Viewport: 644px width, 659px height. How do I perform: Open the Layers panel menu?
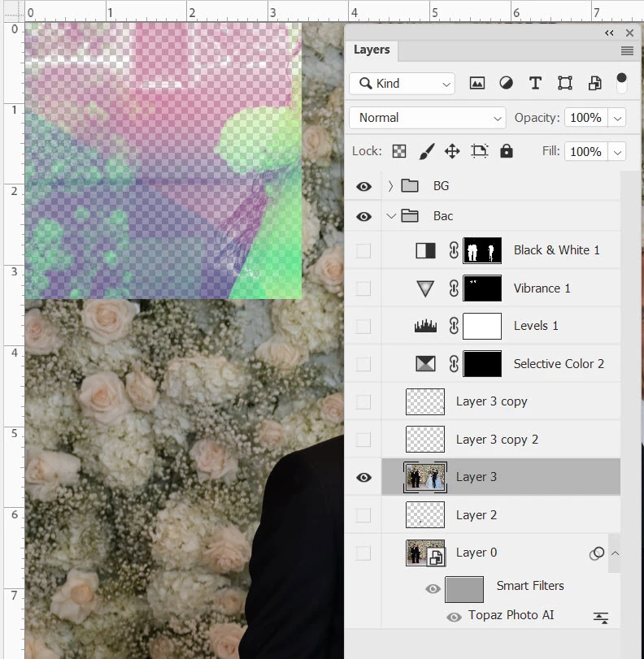[x=627, y=51]
